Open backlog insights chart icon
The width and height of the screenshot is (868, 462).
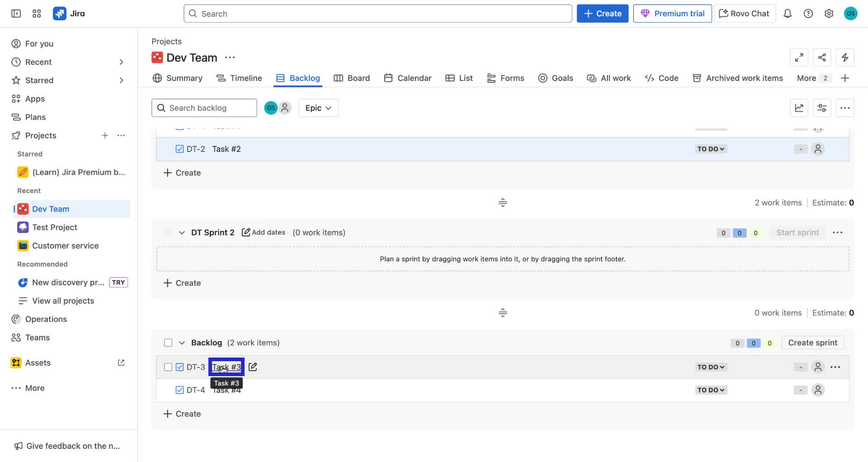coord(799,108)
